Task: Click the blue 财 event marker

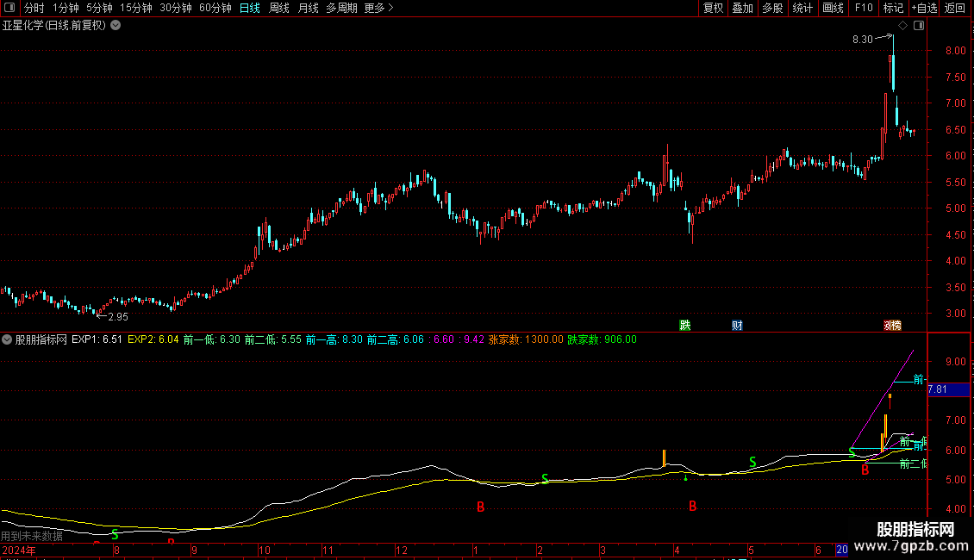Action: click(x=737, y=325)
